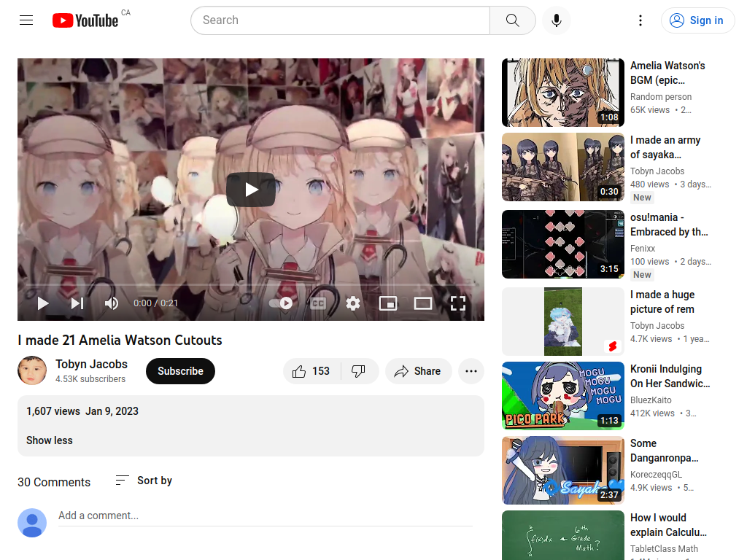This screenshot has height=560, width=747.
Task: Click the Share button
Action: (x=418, y=371)
